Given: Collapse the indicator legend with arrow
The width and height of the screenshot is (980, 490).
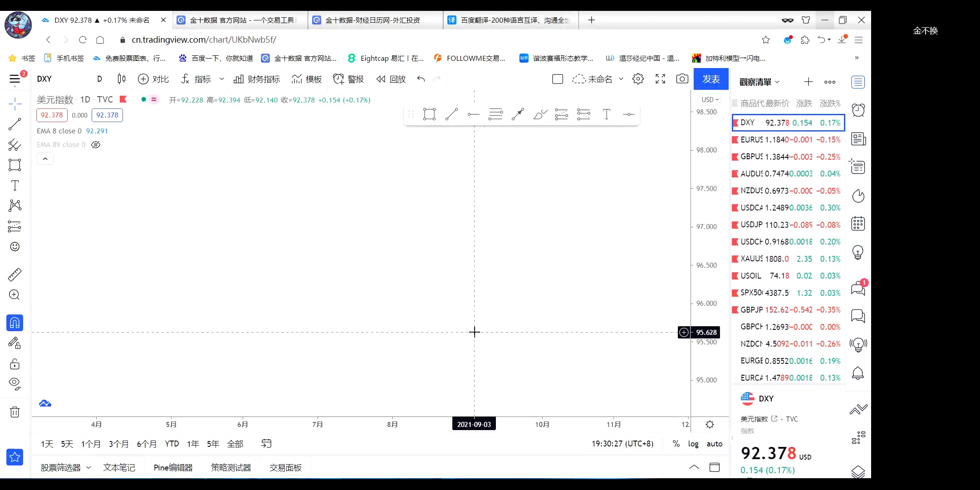Looking at the screenshot, I should (45, 159).
